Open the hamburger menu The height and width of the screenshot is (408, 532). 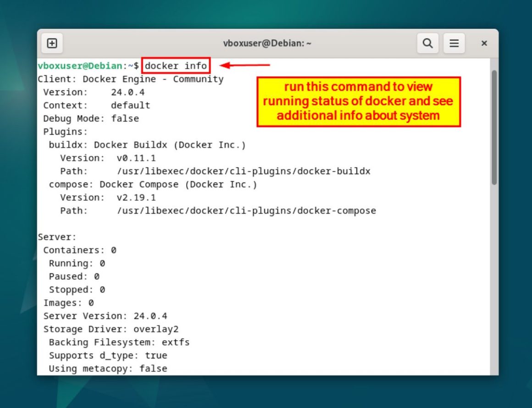tap(454, 43)
